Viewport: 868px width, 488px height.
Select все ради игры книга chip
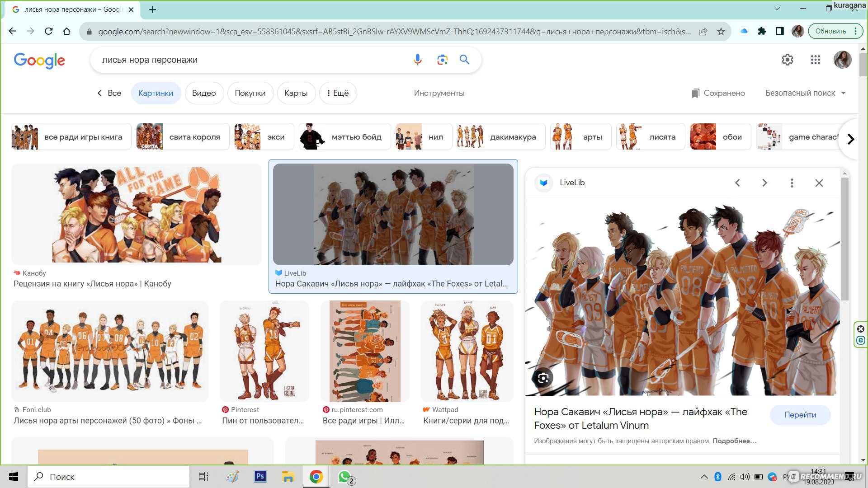[x=71, y=136]
